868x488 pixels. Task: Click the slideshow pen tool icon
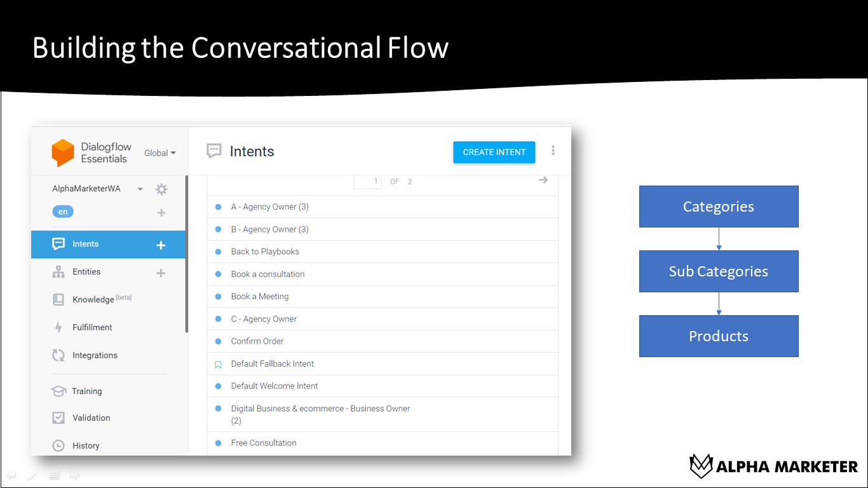32,475
